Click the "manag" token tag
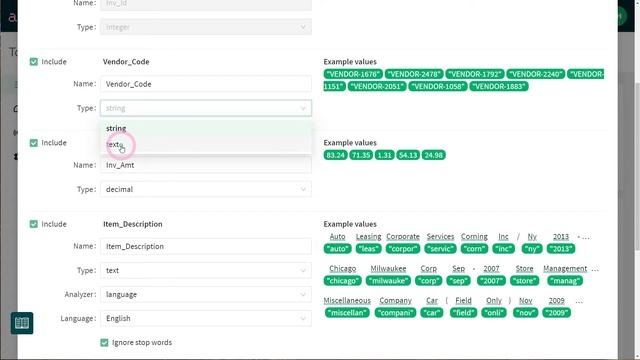Screen dimensions: 640x360 pyautogui.click(x=565, y=281)
